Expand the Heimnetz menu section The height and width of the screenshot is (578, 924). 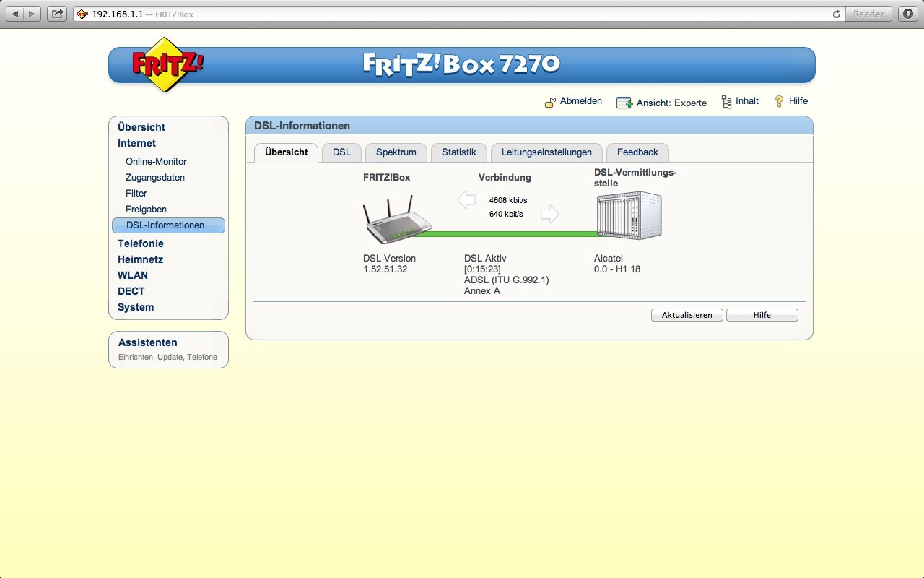[x=140, y=259]
